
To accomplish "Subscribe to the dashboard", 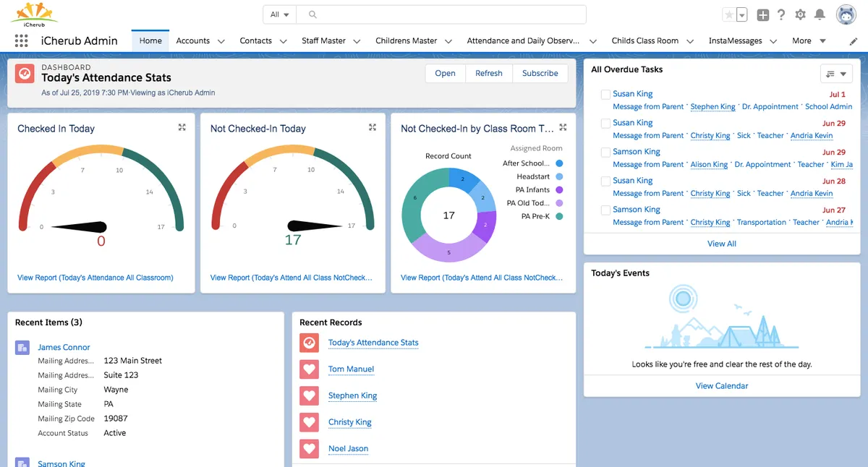I will 540,74.
